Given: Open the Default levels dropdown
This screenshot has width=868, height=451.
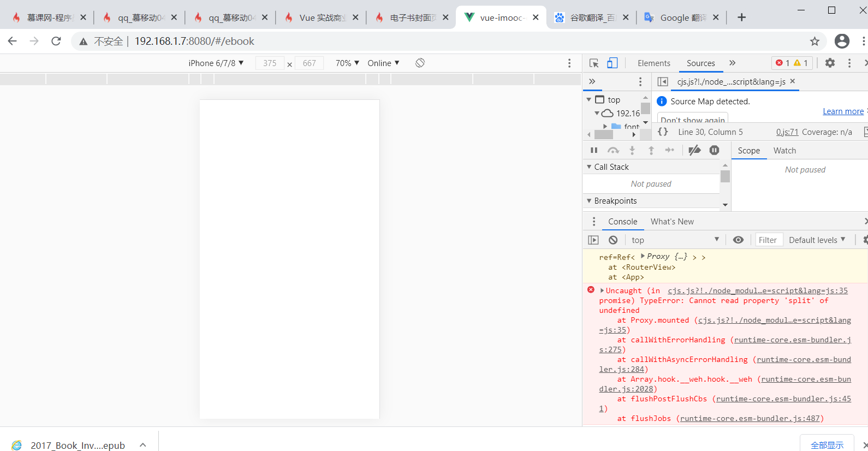Looking at the screenshot, I should [x=817, y=240].
